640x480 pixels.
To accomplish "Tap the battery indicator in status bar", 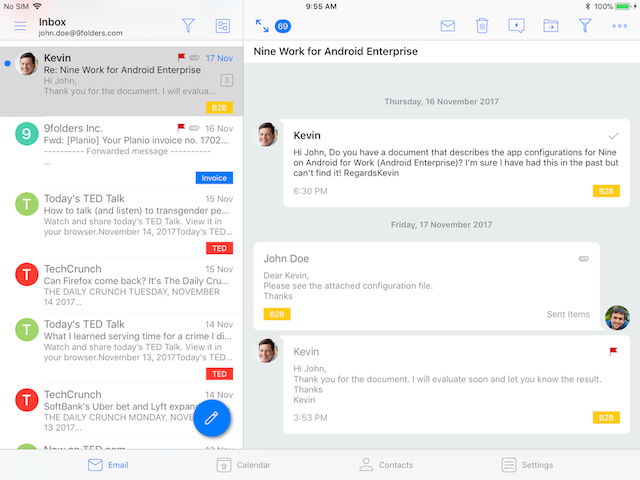I will (623, 6).
